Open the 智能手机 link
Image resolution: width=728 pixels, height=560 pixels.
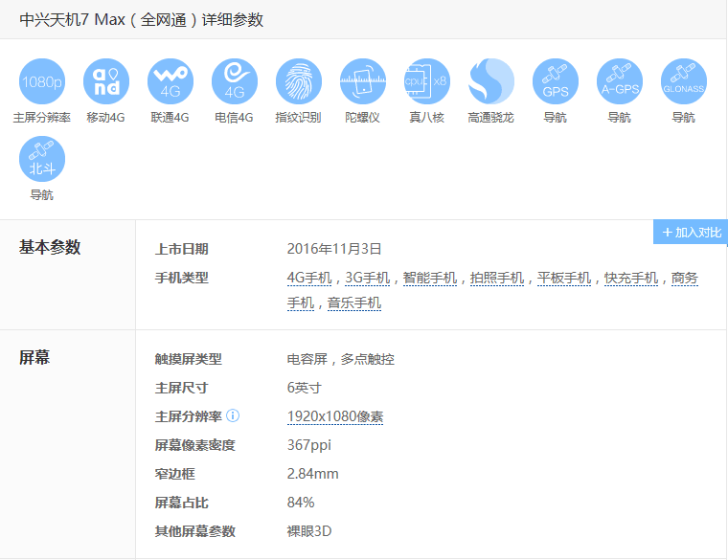click(430, 278)
